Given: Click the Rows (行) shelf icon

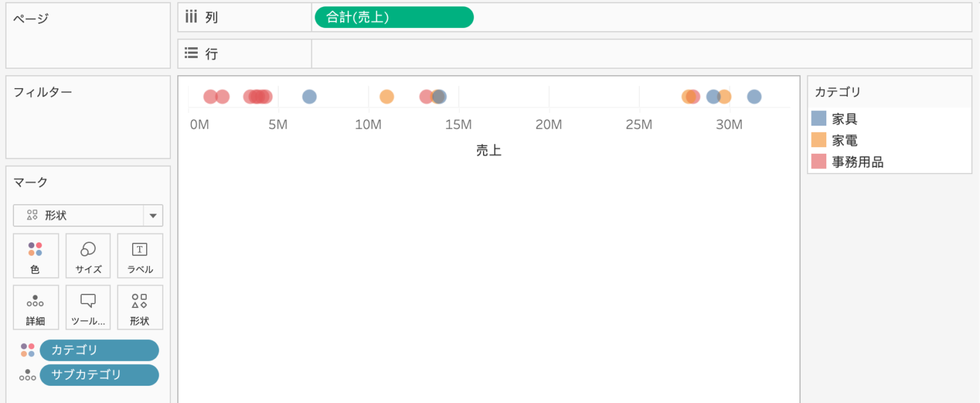Looking at the screenshot, I should [x=191, y=53].
